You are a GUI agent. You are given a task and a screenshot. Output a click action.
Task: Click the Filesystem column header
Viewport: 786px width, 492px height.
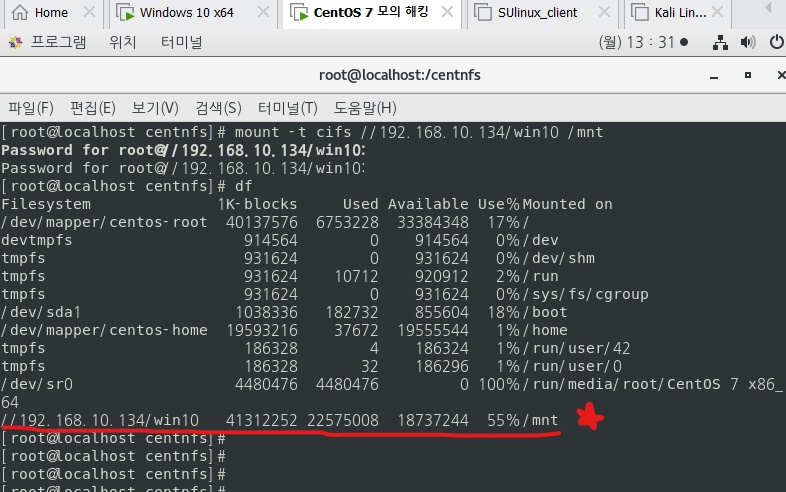46,204
